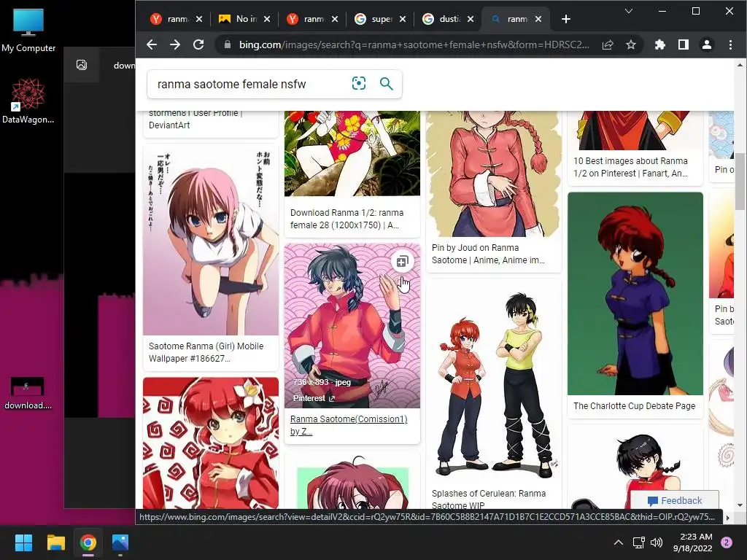Expand the system tray hidden icons chevron

point(619,542)
